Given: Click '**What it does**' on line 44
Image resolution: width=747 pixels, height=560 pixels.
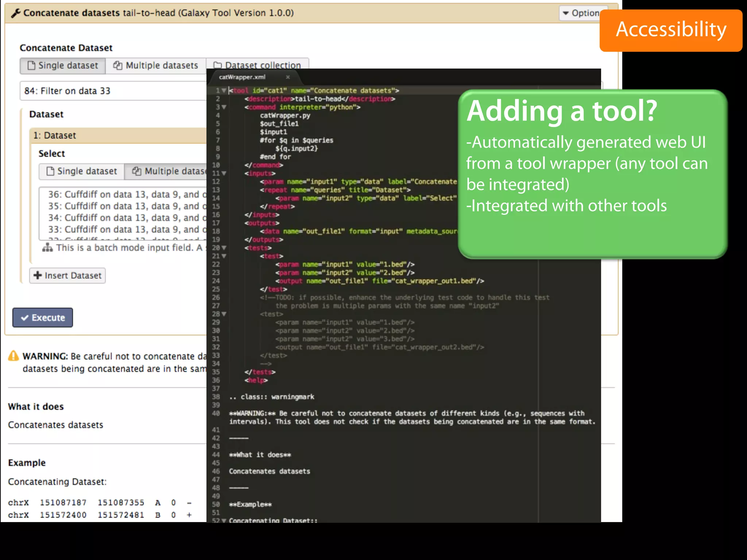Looking at the screenshot, I should 260,455.
